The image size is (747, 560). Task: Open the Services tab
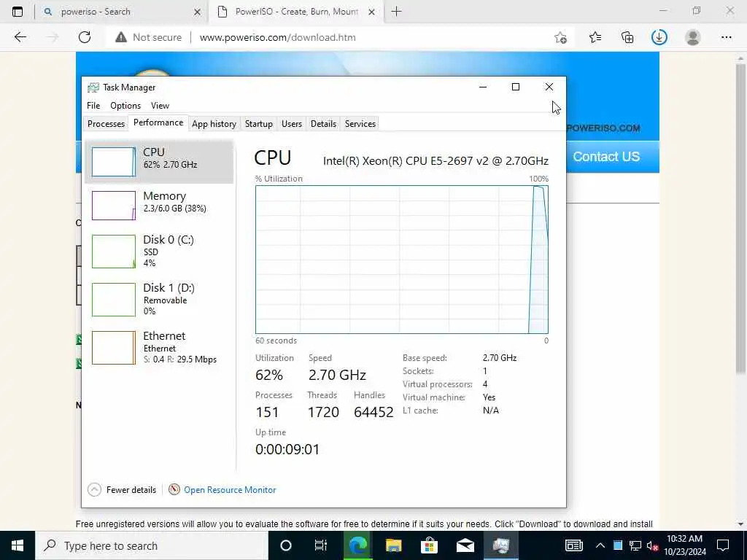click(x=360, y=124)
